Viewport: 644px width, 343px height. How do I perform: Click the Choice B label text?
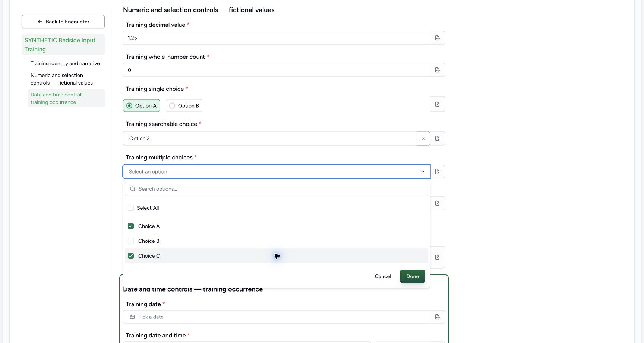coord(149,241)
